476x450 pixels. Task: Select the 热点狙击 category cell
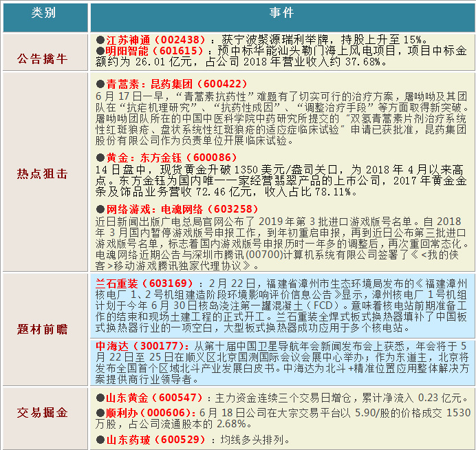(x=45, y=172)
